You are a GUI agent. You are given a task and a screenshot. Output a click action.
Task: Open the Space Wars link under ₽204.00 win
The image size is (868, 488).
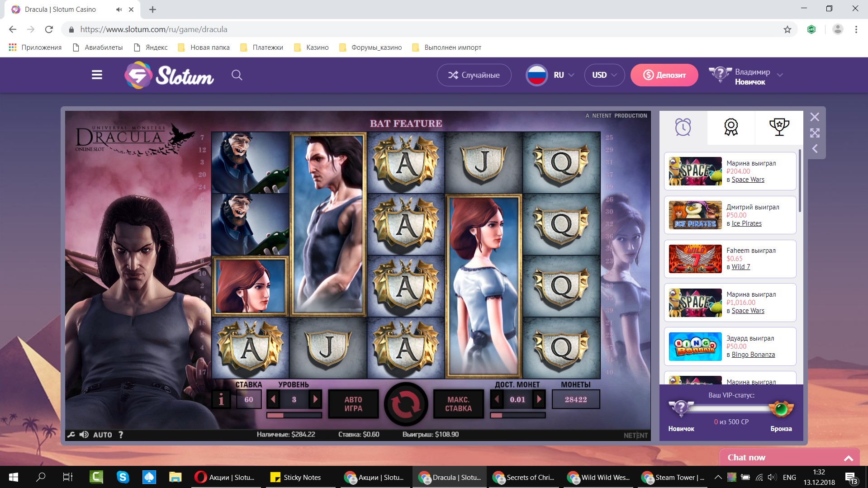point(748,180)
